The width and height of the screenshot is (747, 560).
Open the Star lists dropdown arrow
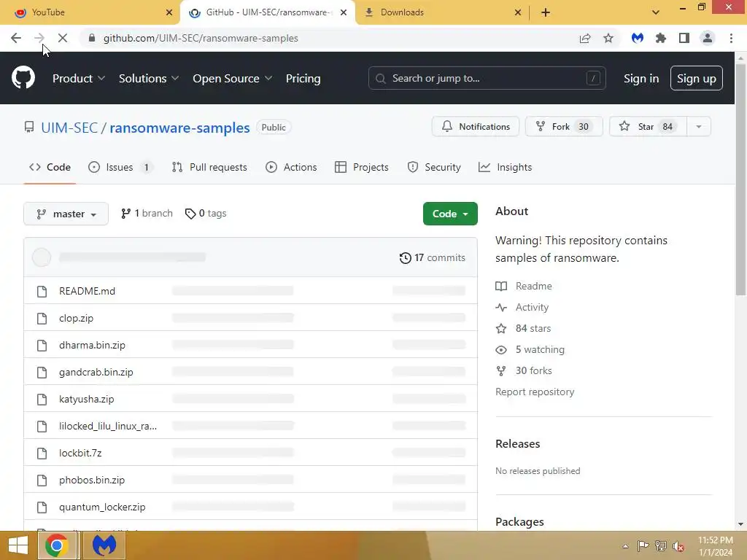[698, 127]
